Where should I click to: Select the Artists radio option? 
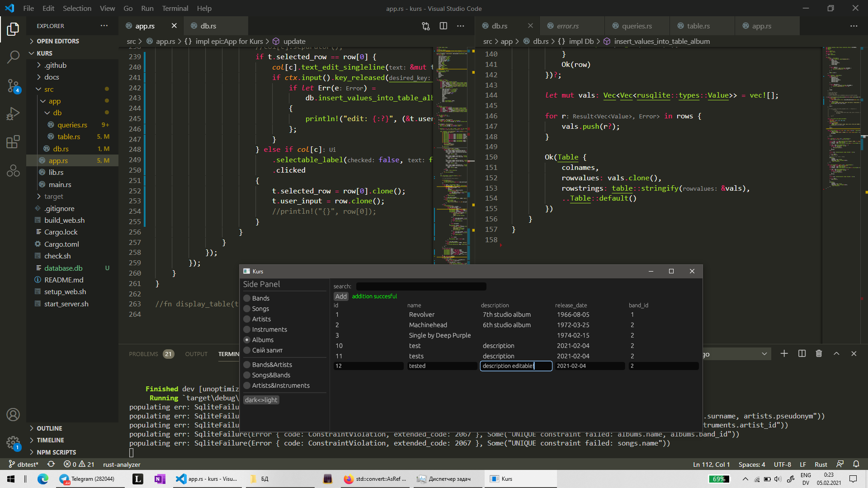(x=257, y=319)
